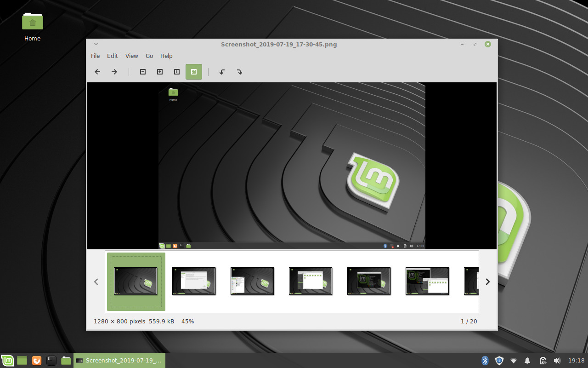Image resolution: width=588 pixels, height=368 pixels.
Task: Rotate the screenshot clockwise
Action: (239, 72)
